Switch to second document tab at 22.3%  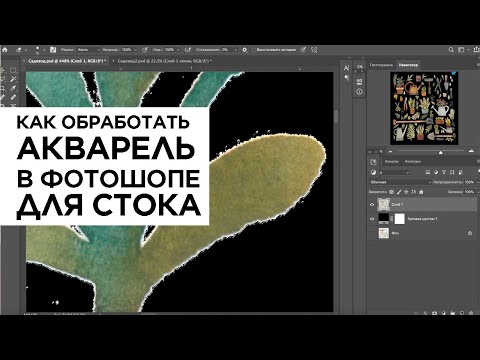165,61
